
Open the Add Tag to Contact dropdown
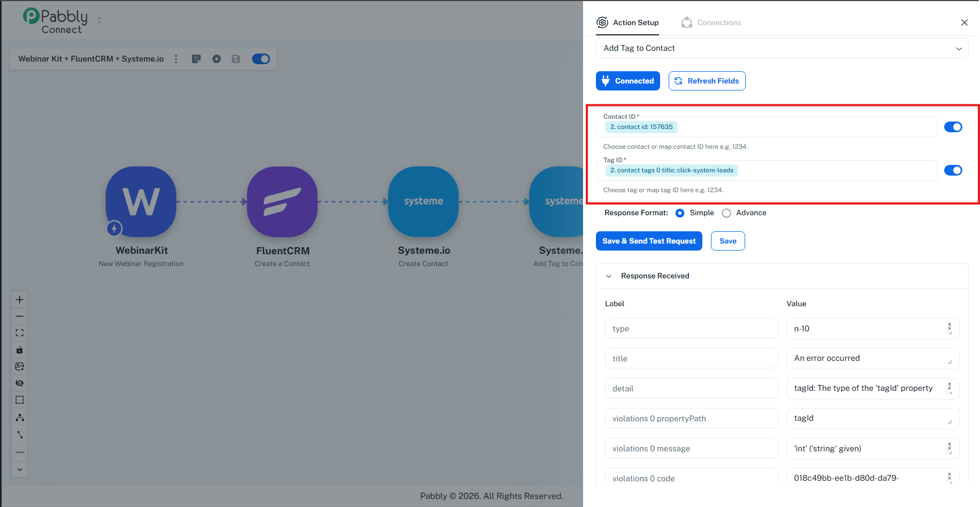[782, 48]
